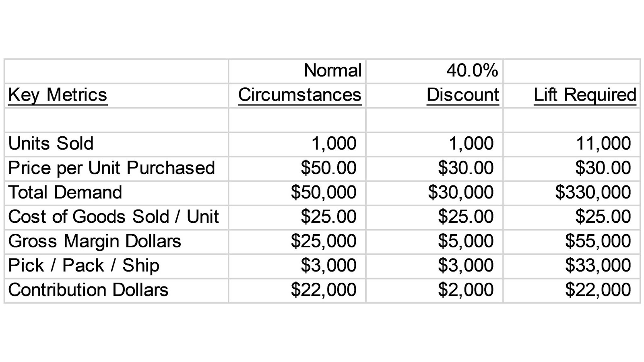This screenshot has height=362, width=644.
Task: Select the Pick / Pack / Ship label
Action: pos(84,265)
